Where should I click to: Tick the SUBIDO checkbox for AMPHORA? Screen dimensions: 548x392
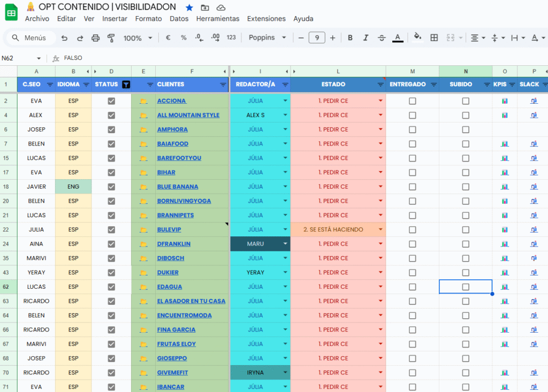click(x=466, y=129)
